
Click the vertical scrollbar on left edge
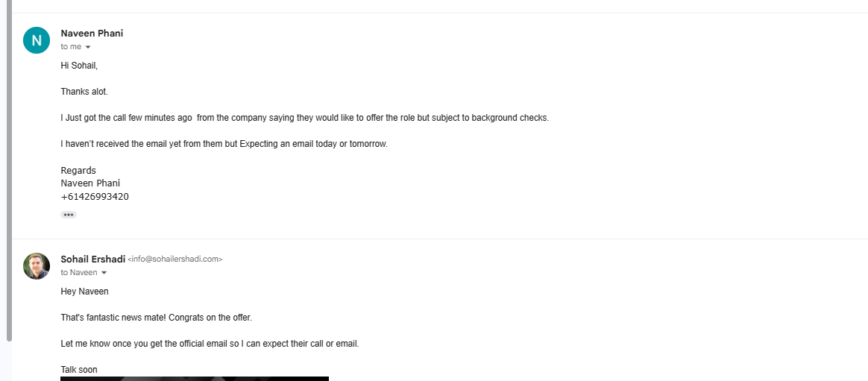(x=9, y=171)
